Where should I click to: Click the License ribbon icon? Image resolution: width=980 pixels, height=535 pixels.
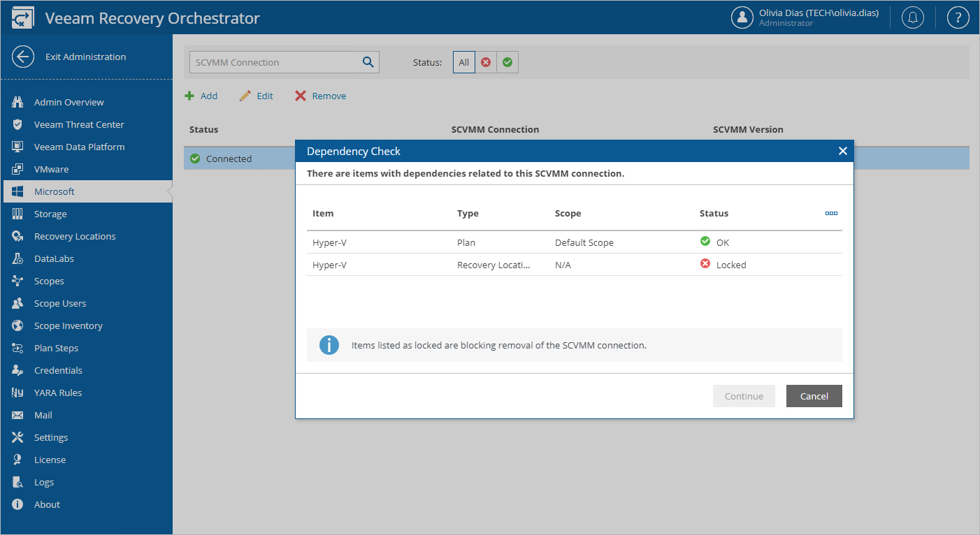tap(18, 460)
